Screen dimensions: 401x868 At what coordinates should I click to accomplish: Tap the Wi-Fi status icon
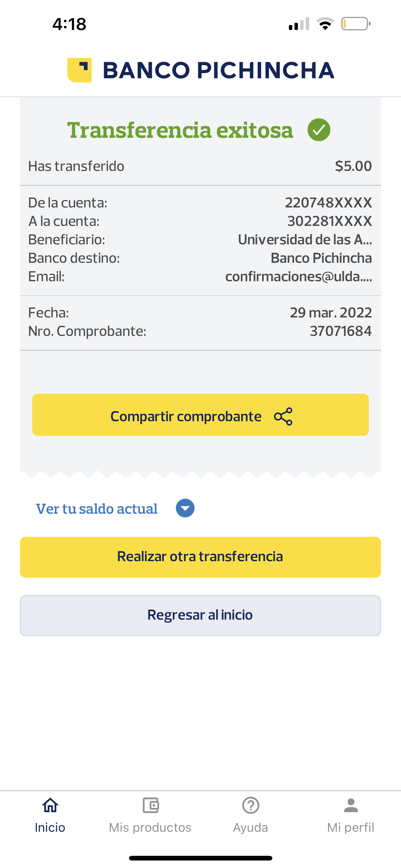[325, 24]
